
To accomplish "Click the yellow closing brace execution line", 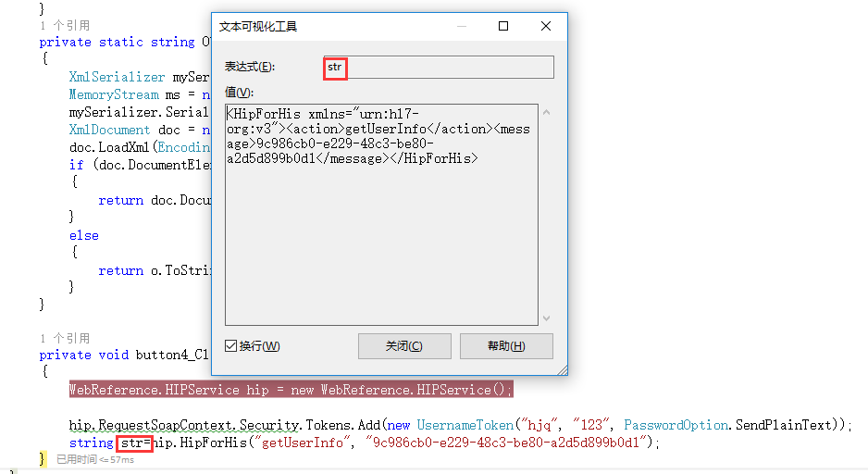I will [x=43, y=458].
